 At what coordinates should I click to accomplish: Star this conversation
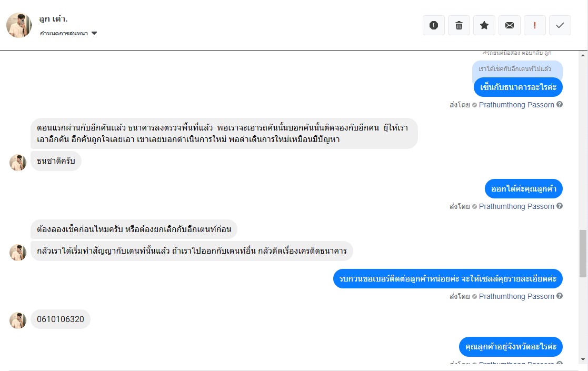click(484, 25)
